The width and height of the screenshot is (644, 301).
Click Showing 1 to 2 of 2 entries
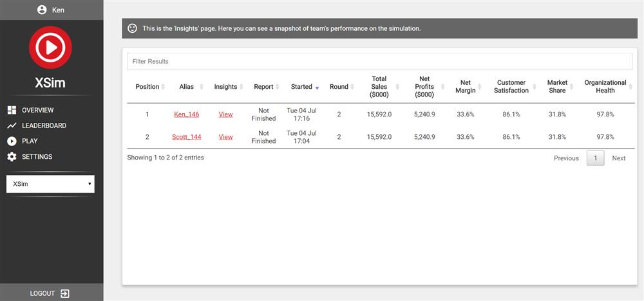[166, 158]
